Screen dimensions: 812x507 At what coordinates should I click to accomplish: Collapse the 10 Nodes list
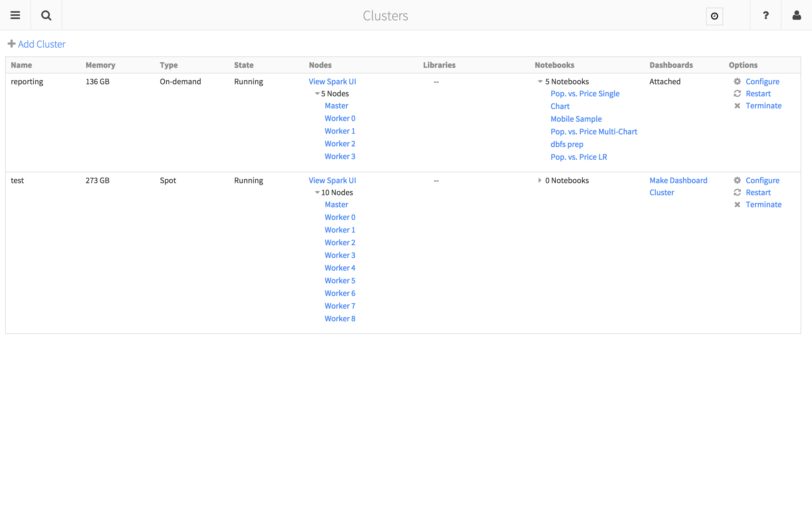[317, 193]
